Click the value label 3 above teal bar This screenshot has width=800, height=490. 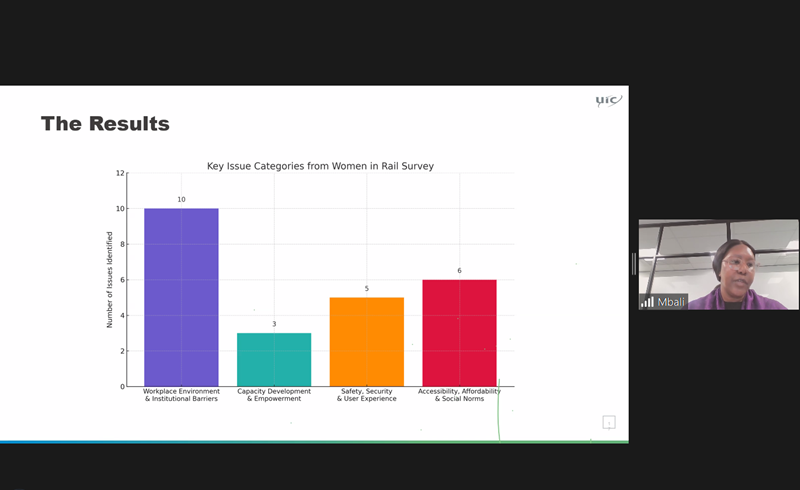click(274, 324)
